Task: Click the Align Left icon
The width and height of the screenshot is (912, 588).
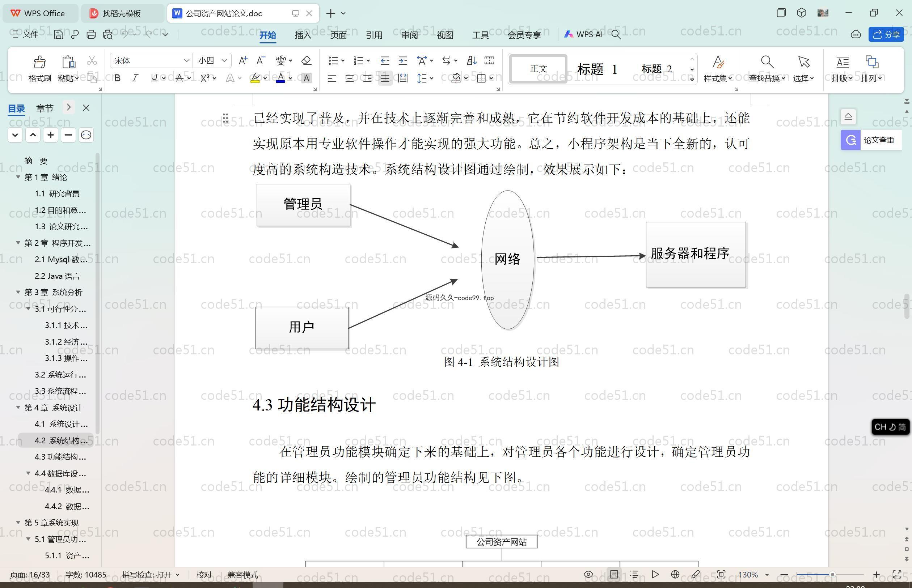Action: coord(332,78)
